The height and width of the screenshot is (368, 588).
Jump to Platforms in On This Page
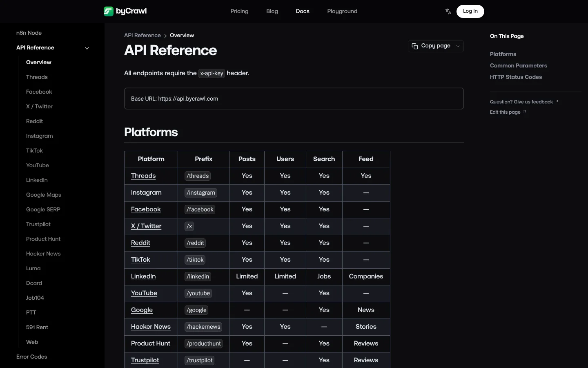pos(503,54)
